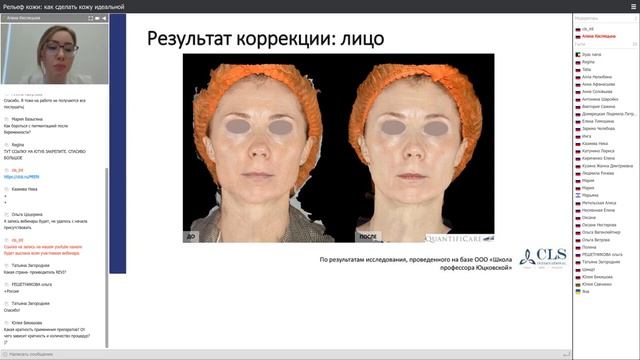Viewport: 640px width, 360px height.
Task: Toggle the camera icon on presenter video
Action: 98,18
